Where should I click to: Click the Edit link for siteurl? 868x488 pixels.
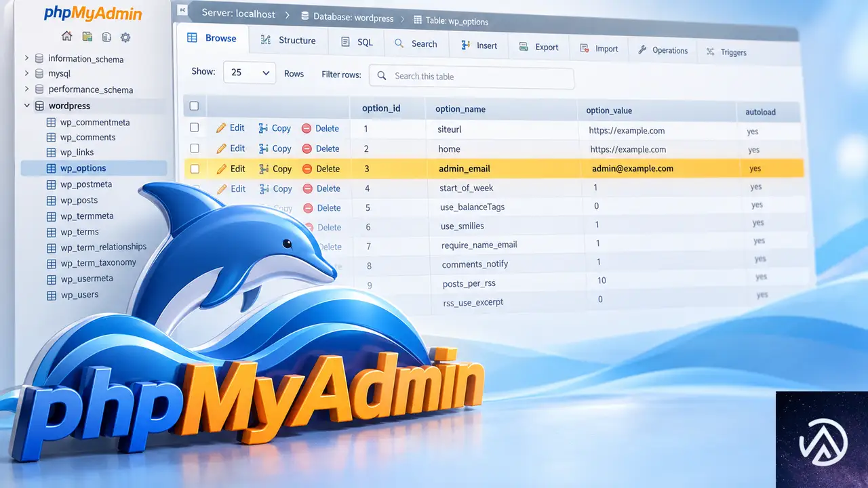pyautogui.click(x=237, y=128)
